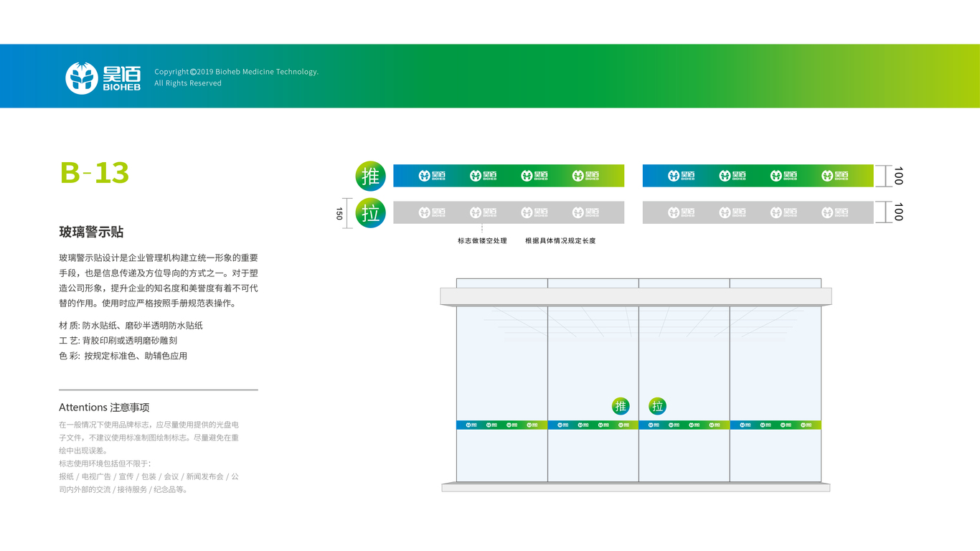This screenshot has height=551, width=980.
Task: Click the large 拉 (pull) circle icon
Action: 371,212
